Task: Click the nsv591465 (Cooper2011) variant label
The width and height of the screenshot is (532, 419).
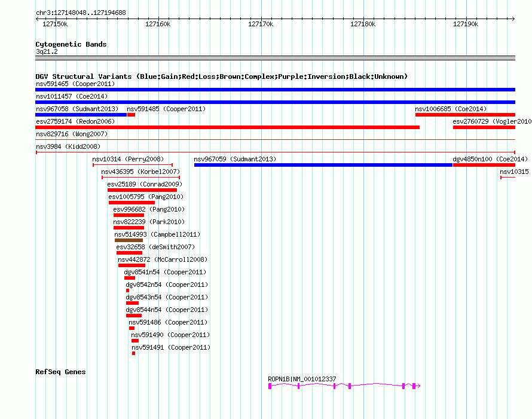Action: point(75,84)
